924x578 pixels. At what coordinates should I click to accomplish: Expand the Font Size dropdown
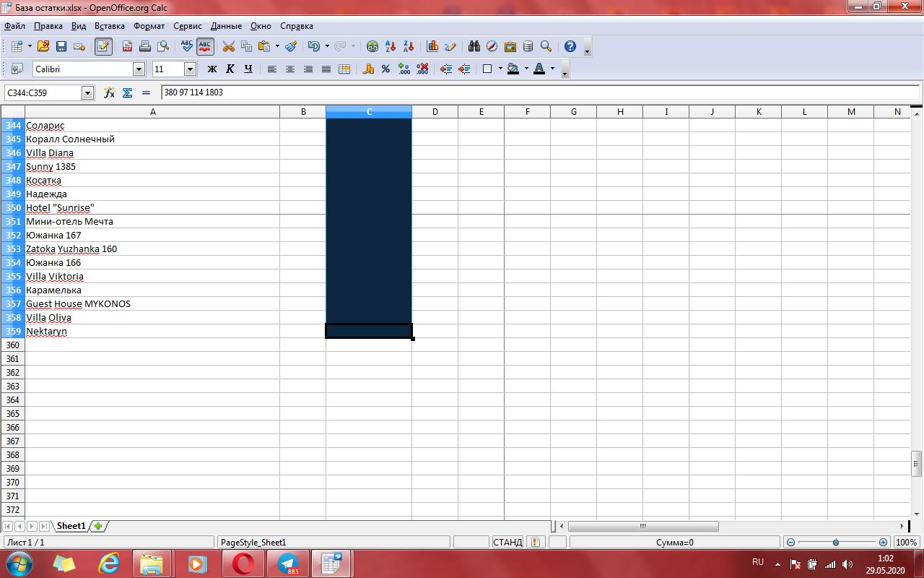click(x=191, y=69)
